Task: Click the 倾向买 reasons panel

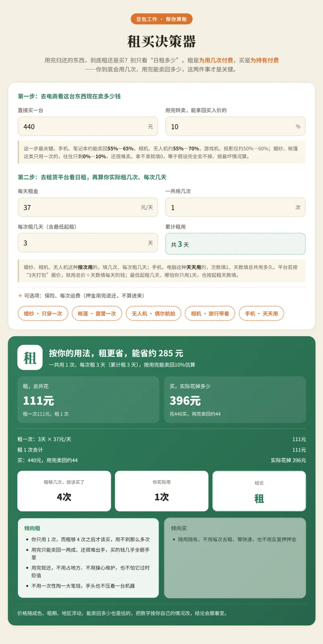Action: click(235, 558)
